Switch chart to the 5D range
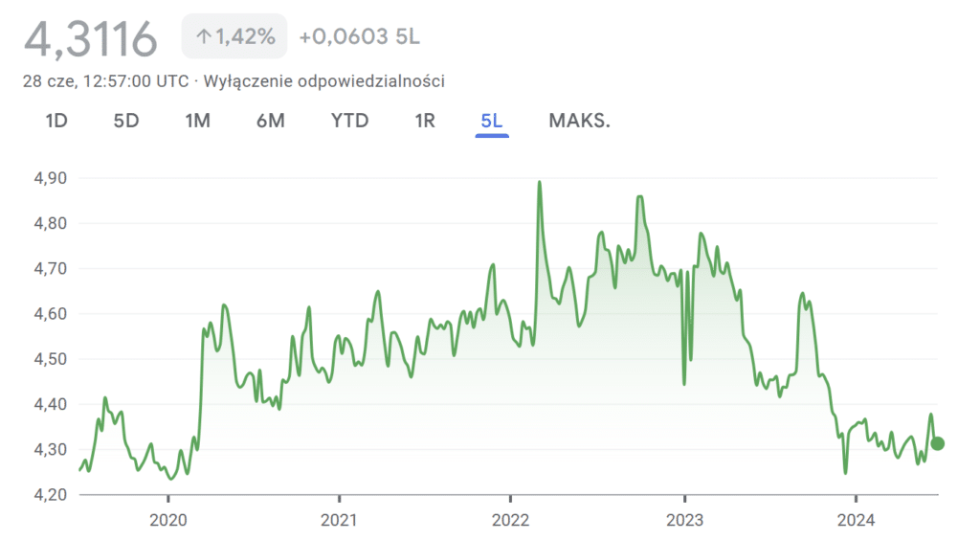This screenshot has width=980, height=540. coord(126,121)
